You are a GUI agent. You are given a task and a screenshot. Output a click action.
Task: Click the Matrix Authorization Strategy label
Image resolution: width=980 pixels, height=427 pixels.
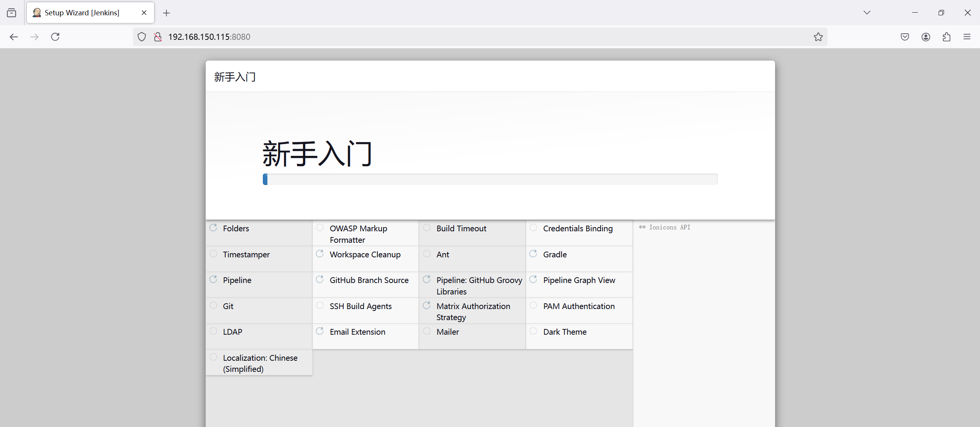pos(473,312)
